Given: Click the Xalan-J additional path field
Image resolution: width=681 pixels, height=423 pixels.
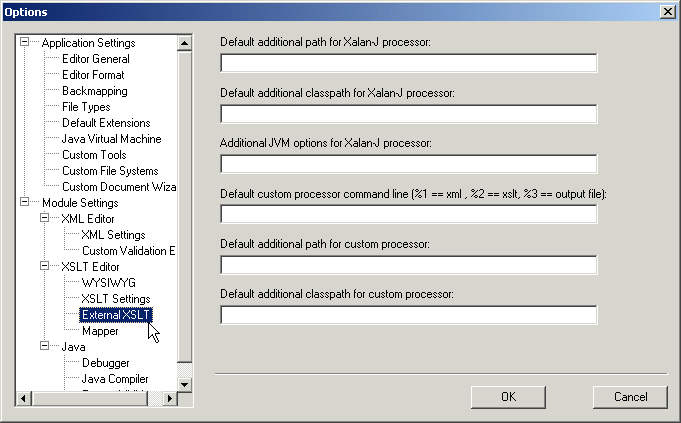Looking at the screenshot, I should 408,64.
